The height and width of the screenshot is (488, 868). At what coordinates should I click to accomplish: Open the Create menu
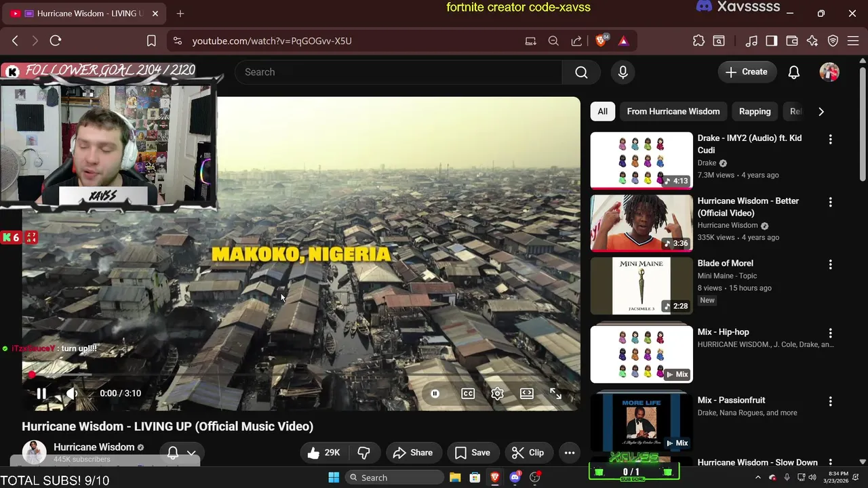[x=747, y=72]
